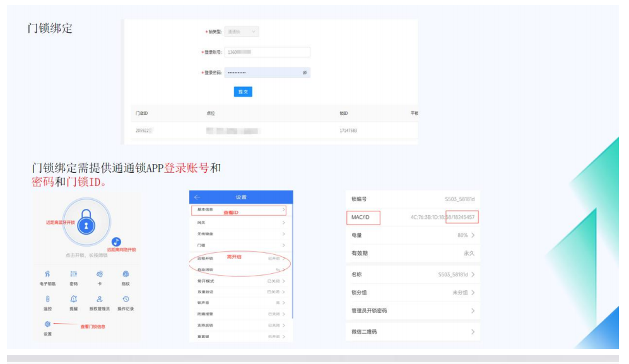Expand 微信二维码 chevron

473,332
